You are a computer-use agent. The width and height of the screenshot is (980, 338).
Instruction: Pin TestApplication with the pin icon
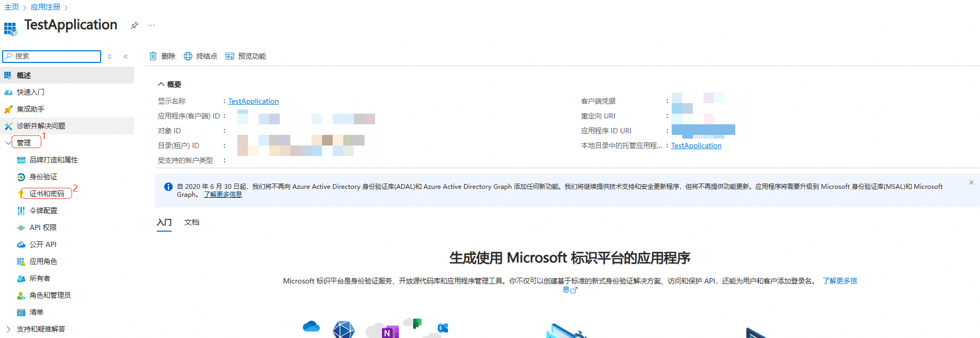135,25
